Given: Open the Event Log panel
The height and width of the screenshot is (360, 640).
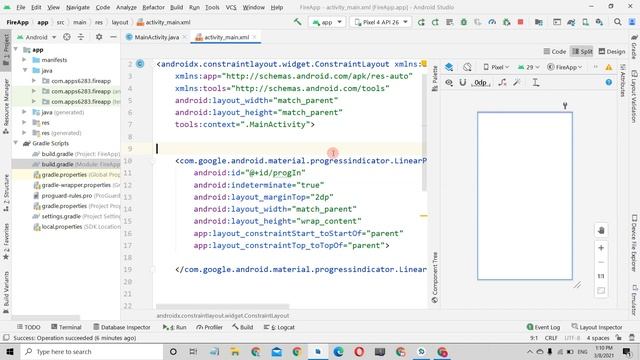Looking at the screenshot, I should (x=543, y=327).
